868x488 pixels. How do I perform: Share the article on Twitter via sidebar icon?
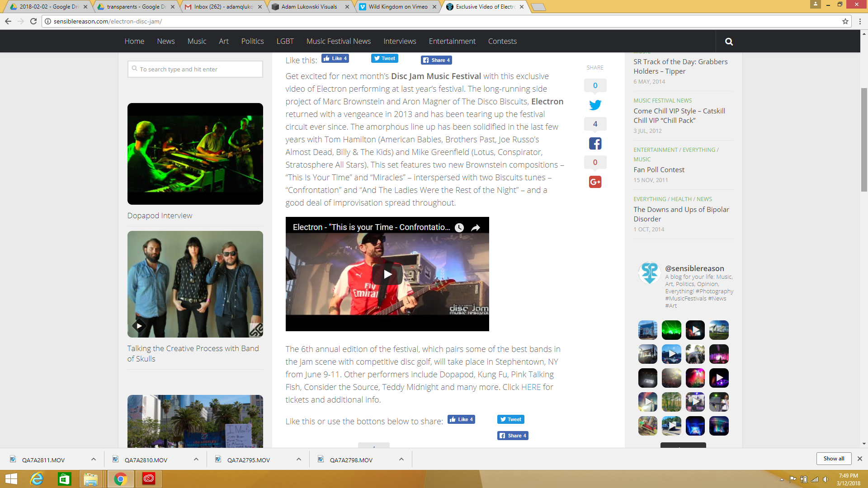(x=594, y=104)
